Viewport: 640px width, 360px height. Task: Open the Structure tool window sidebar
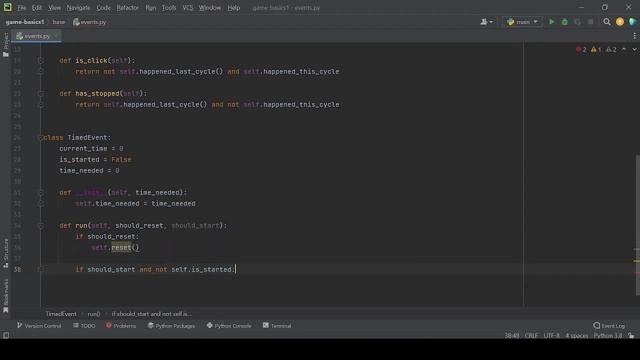[6, 253]
